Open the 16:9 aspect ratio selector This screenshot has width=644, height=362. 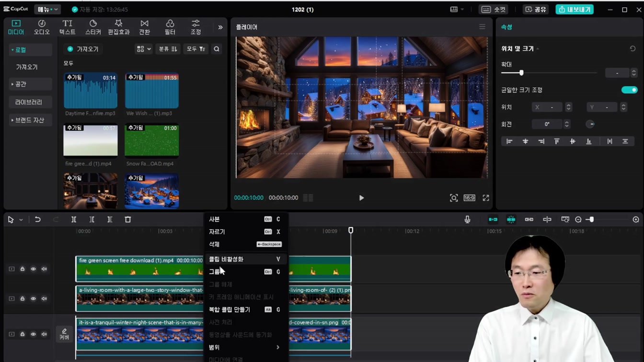click(x=469, y=198)
